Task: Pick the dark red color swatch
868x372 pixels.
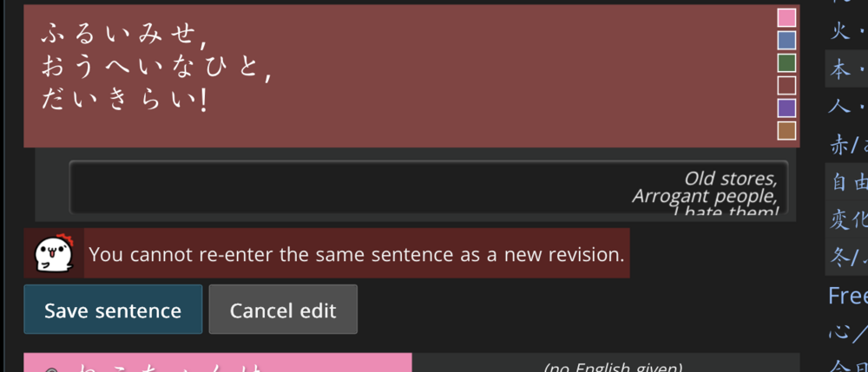Action: [x=786, y=85]
